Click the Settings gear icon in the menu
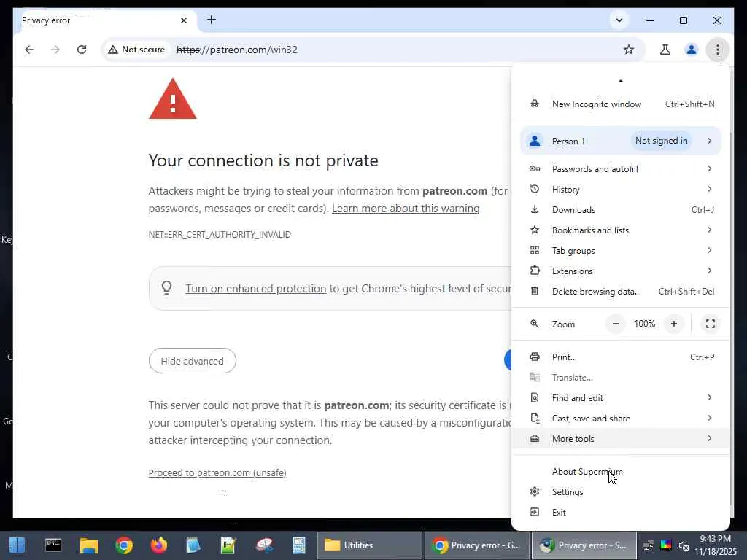Image resolution: width=747 pixels, height=560 pixels. tap(535, 491)
